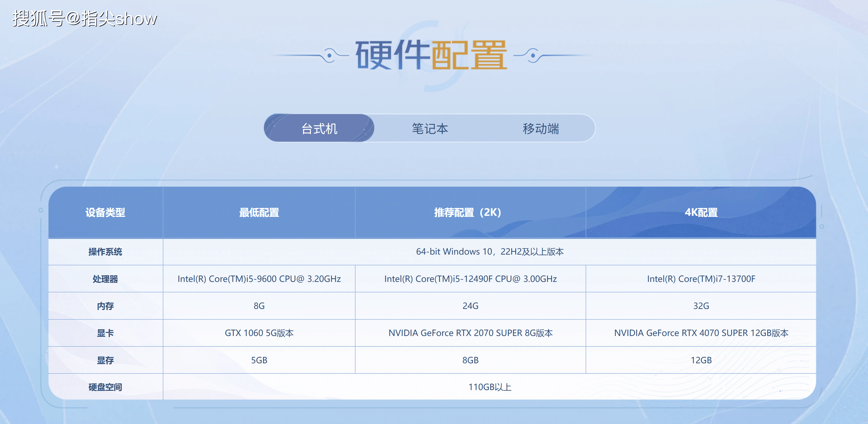This screenshot has height=424, width=868.
Task: Click the i5-12490F processor cell
Action: pos(470,279)
